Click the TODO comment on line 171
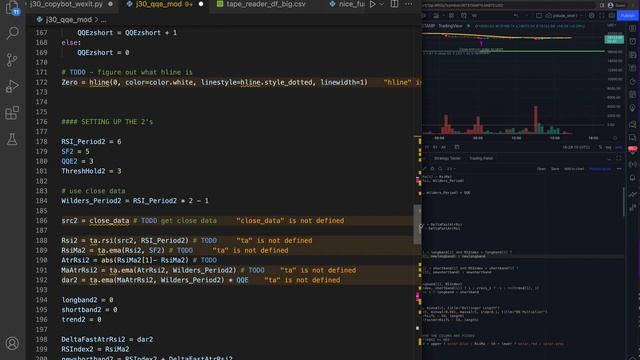Viewport: 640px width, 360px height. pos(127,72)
